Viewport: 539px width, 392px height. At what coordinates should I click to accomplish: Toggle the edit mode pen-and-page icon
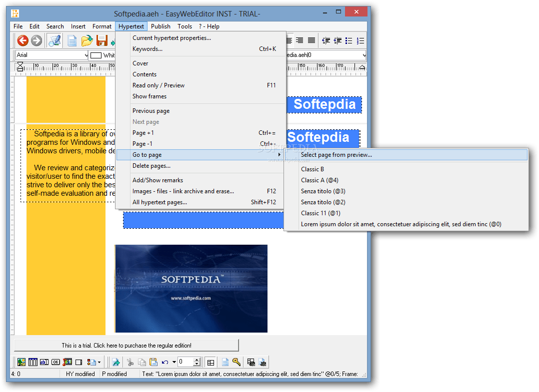coord(54,40)
